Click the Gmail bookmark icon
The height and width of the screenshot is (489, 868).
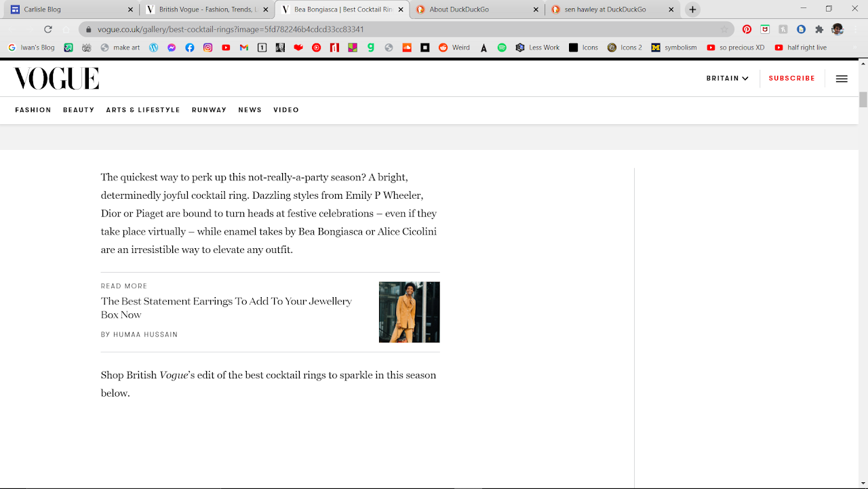point(244,47)
